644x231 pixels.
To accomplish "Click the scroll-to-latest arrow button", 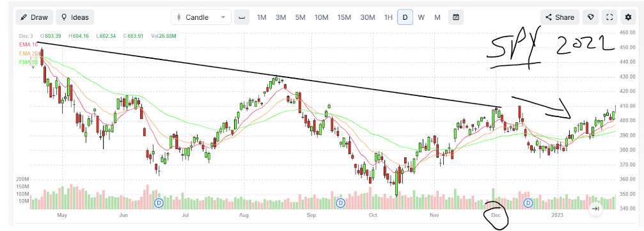I will point(595,209).
